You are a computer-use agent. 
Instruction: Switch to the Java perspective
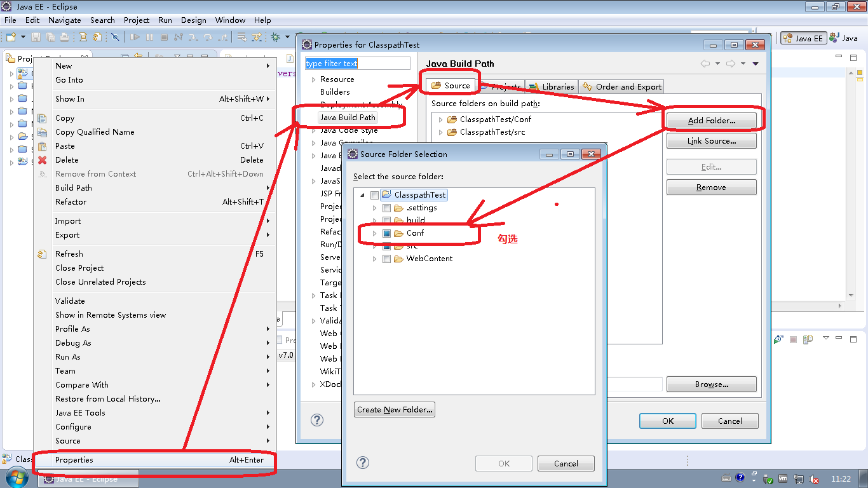click(843, 38)
